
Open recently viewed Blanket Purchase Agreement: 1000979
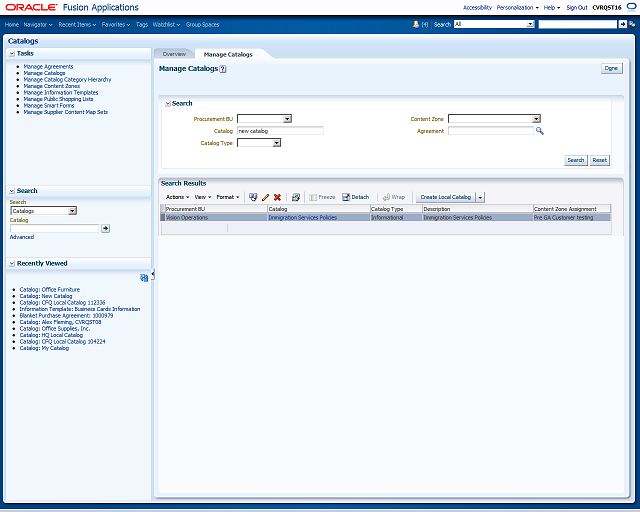67,316
